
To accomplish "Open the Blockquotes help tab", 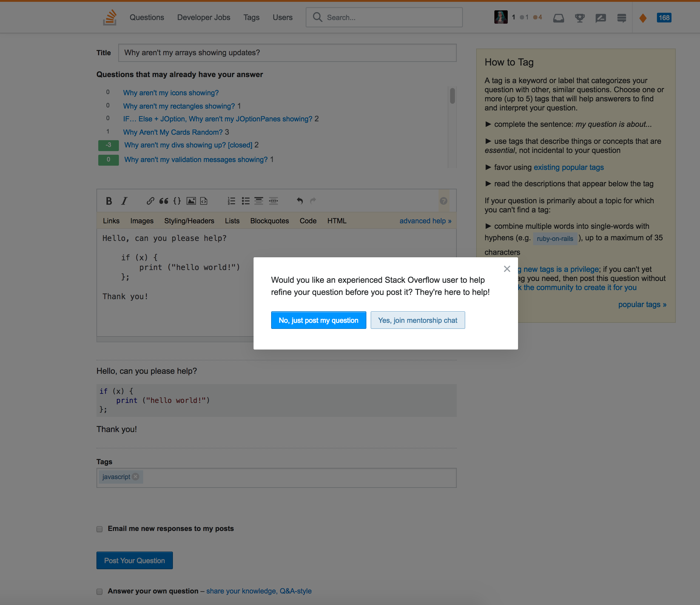I will coord(269,221).
